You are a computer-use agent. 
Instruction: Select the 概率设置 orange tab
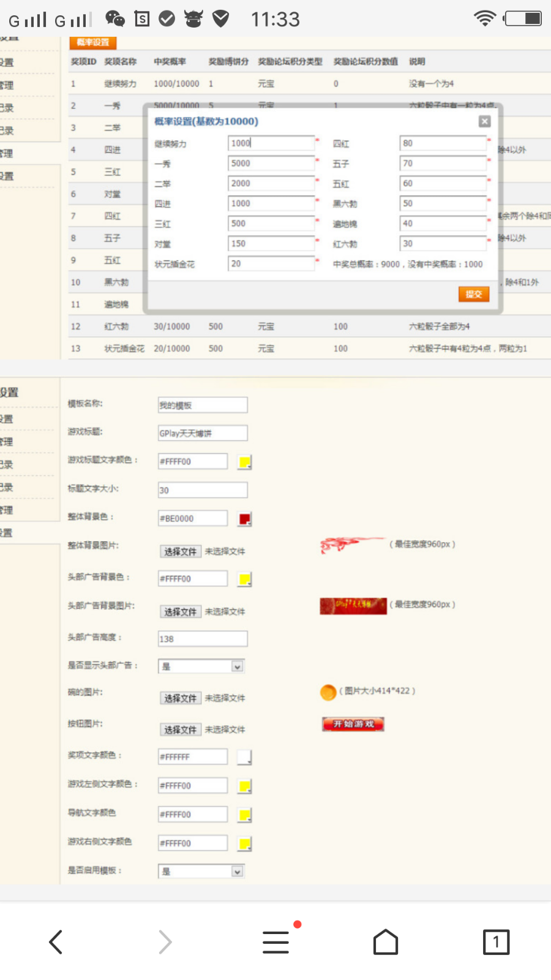tap(93, 42)
